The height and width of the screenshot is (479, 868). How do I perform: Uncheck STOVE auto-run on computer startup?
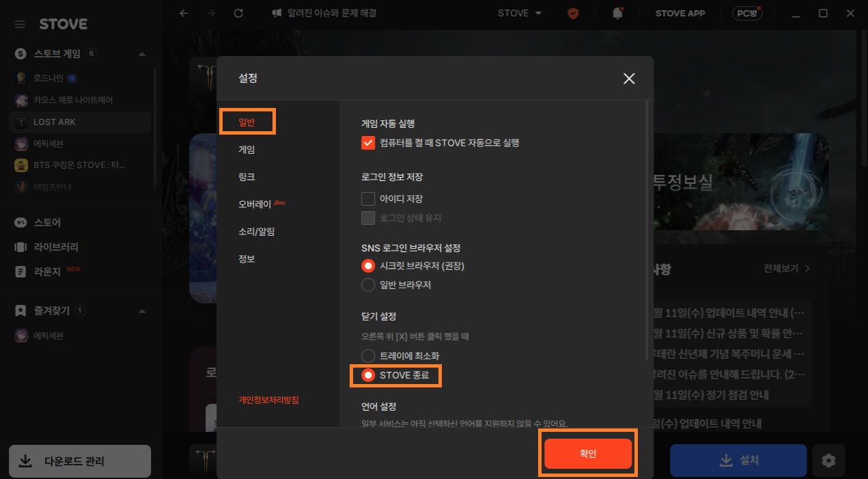click(x=368, y=143)
